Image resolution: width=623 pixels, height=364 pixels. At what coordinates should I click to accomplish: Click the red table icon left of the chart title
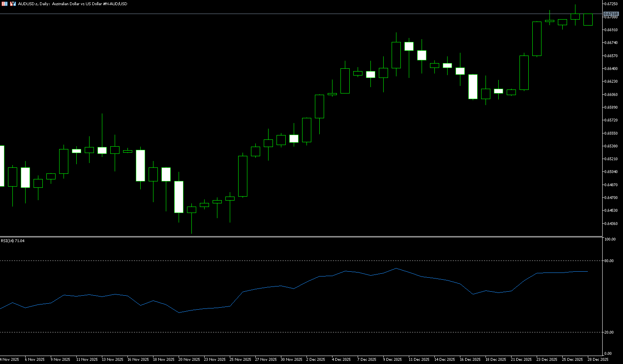tap(5, 4)
